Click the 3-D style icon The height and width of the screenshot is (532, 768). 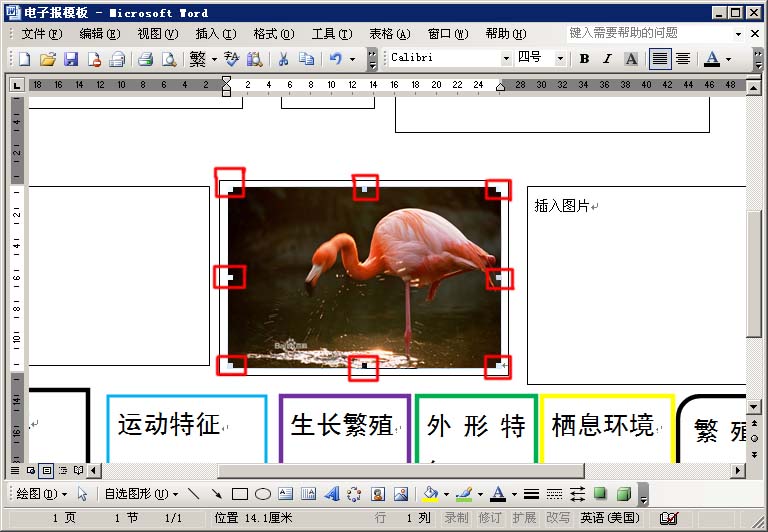(x=623, y=494)
